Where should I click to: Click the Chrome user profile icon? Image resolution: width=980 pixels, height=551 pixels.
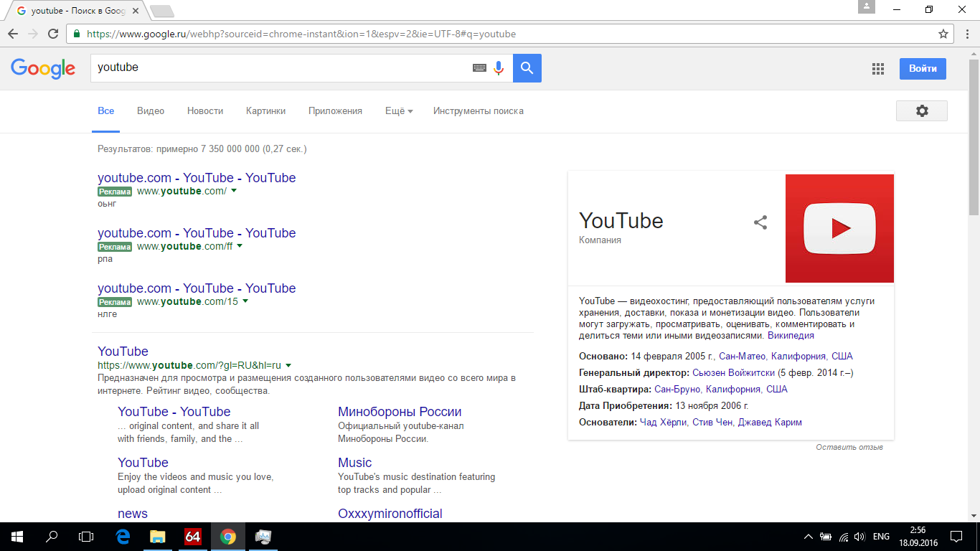coord(867,6)
